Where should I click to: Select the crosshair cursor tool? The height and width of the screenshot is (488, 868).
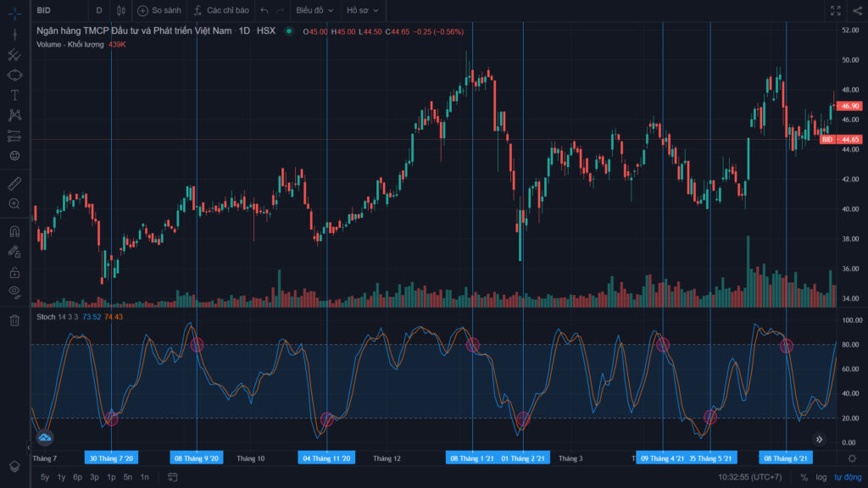pos(15,12)
